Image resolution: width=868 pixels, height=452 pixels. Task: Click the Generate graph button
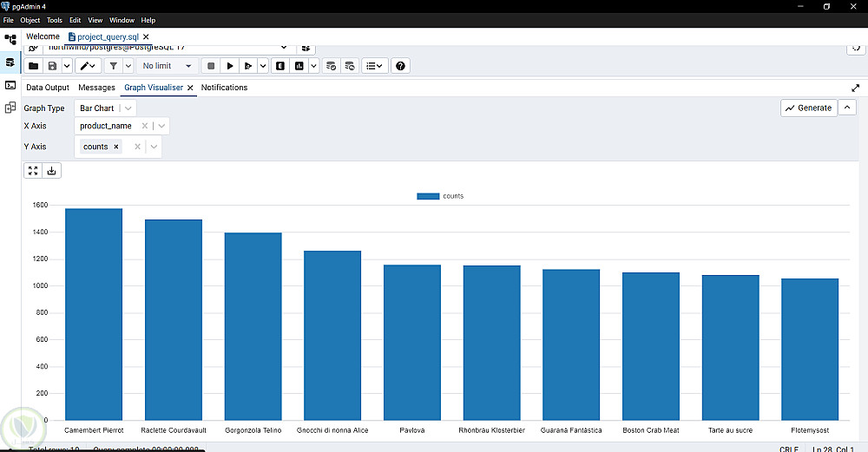(x=809, y=108)
